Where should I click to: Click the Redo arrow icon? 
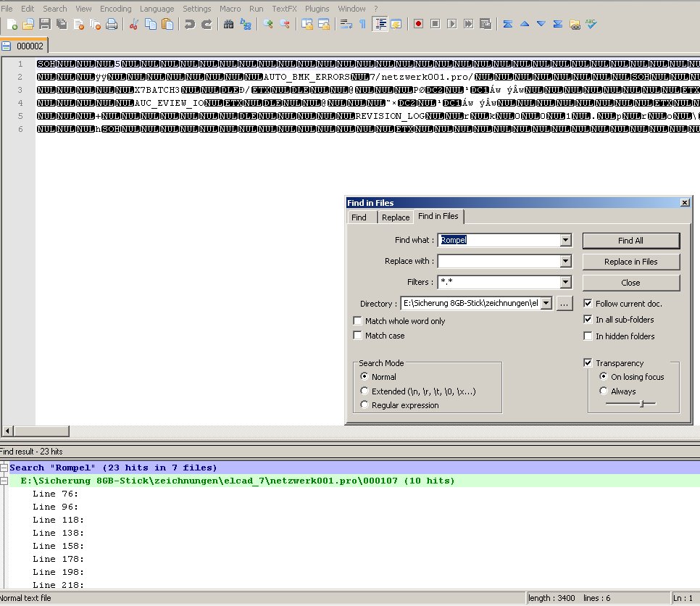(x=207, y=24)
